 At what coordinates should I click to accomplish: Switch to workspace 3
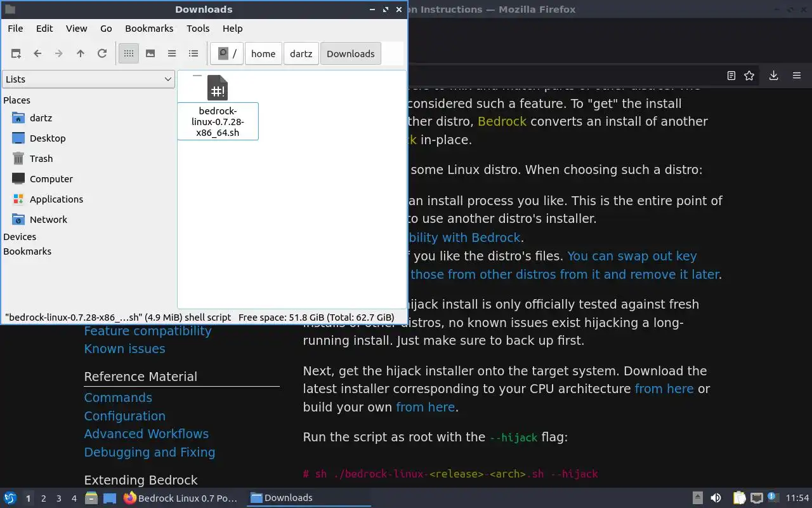coord(59,498)
